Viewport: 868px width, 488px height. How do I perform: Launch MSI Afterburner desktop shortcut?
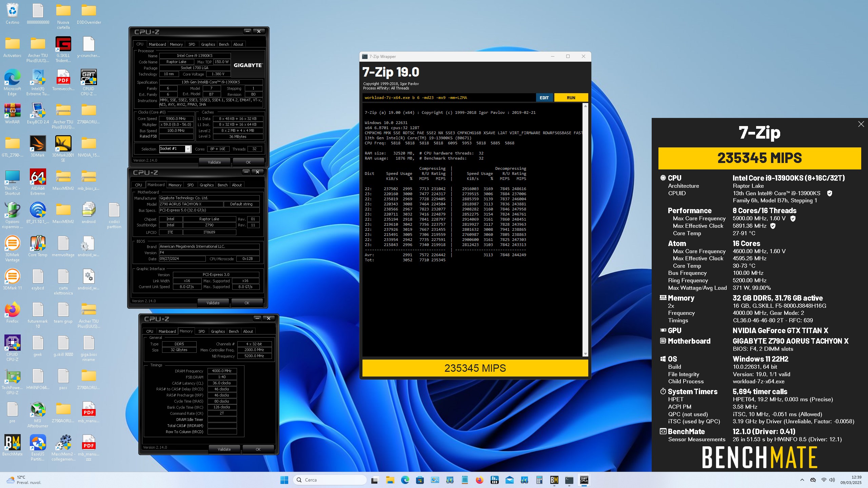tap(38, 415)
